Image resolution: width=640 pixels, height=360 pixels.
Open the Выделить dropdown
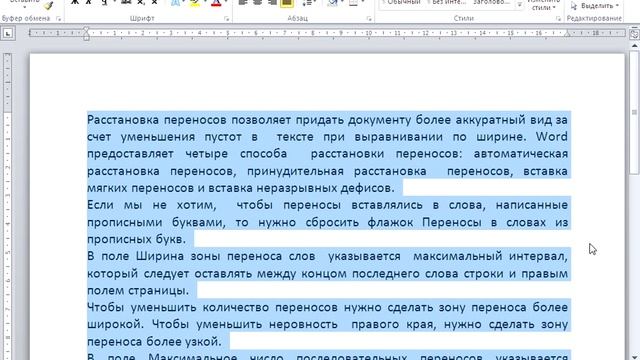(x=596, y=6)
